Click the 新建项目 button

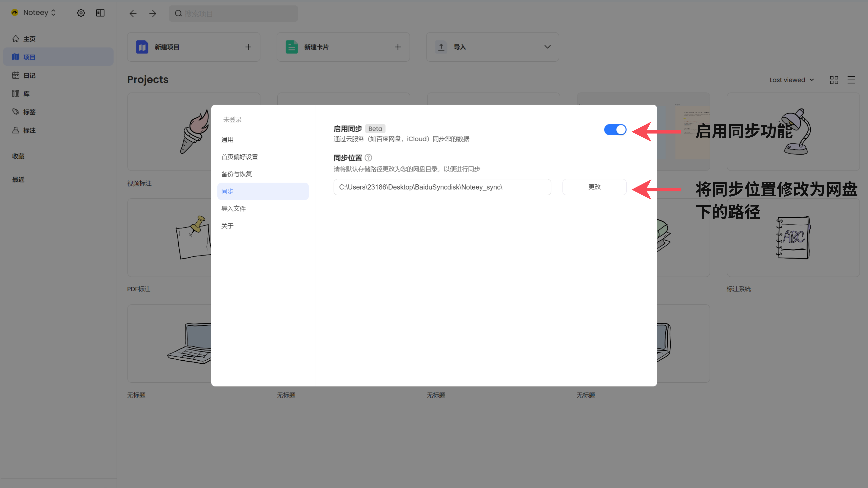click(x=194, y=47)
